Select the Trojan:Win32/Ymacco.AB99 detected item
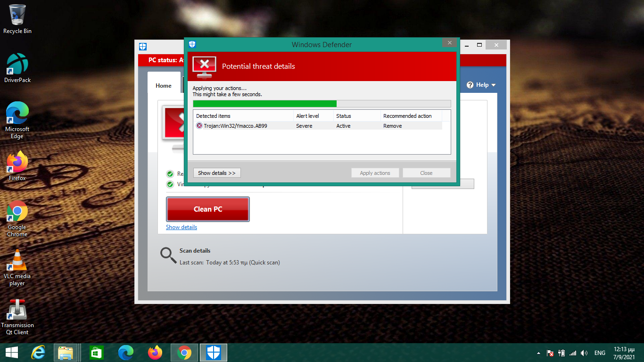Viewport: 644px width, 362px height. pyautogui.click(x=235, y=126)
